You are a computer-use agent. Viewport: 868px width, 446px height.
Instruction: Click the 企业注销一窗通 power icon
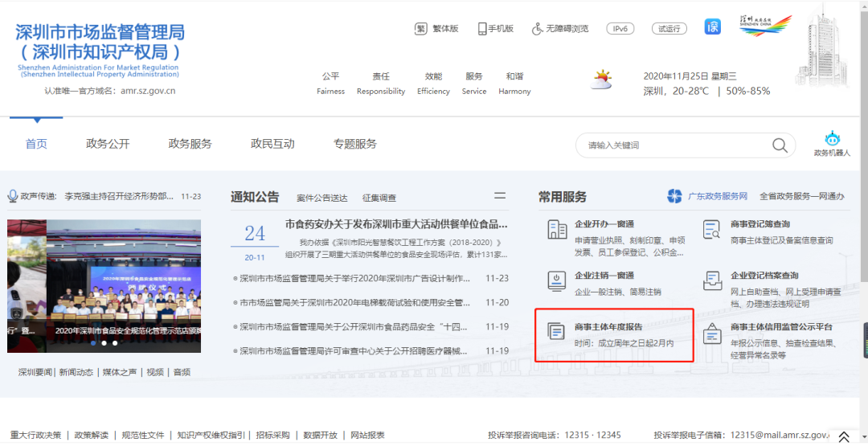click(557, 280)
